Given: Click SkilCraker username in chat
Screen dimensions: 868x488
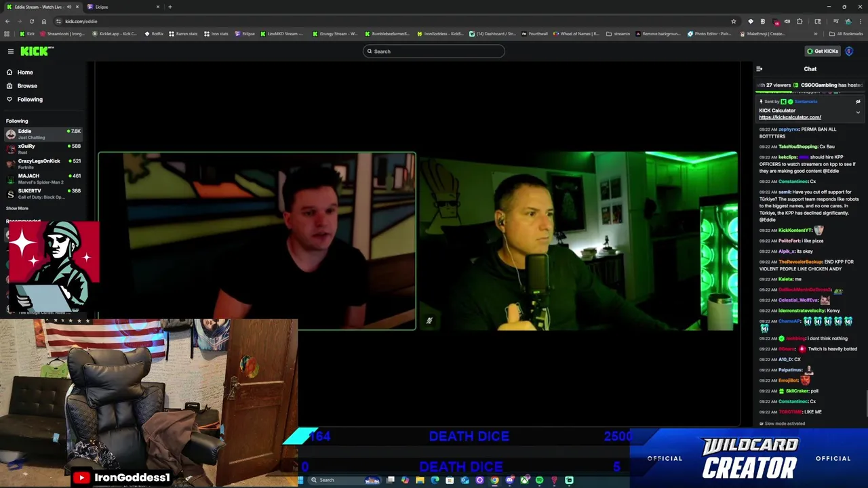Looking at the screenshot, I should (x=797, y=391).
